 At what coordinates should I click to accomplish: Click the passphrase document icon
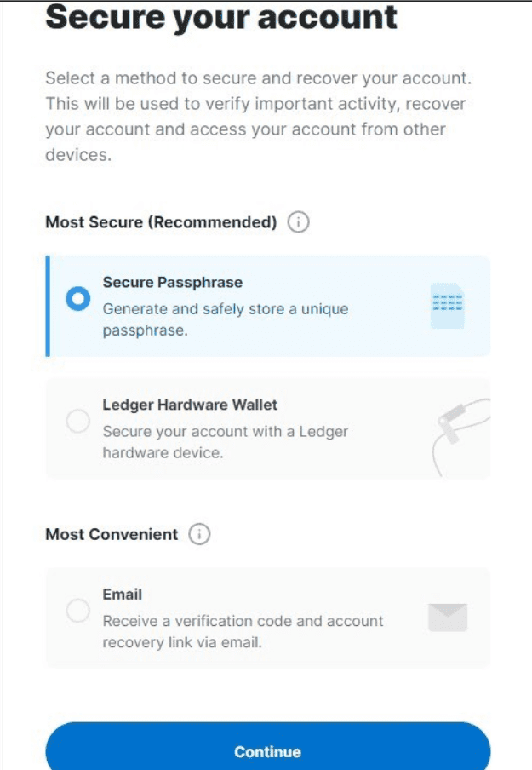point(447,306)
